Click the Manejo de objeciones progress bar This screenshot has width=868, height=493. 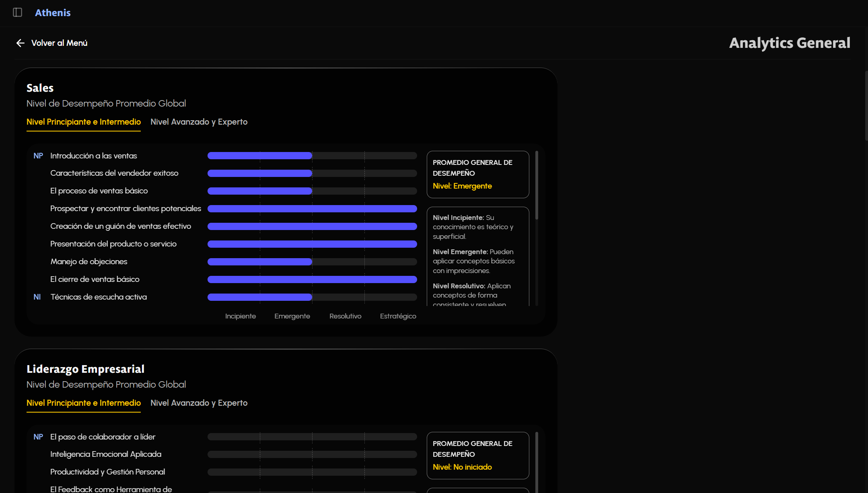point(312,262)
